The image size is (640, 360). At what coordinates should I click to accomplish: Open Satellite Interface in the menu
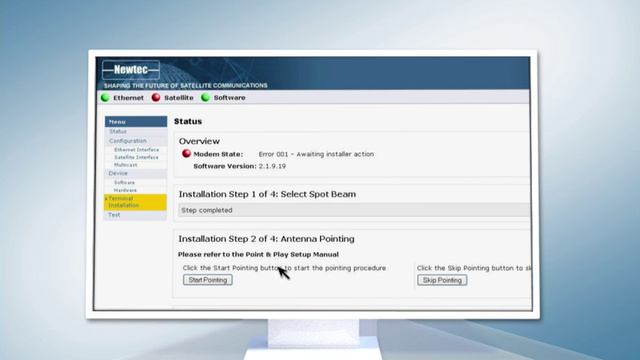136,157
